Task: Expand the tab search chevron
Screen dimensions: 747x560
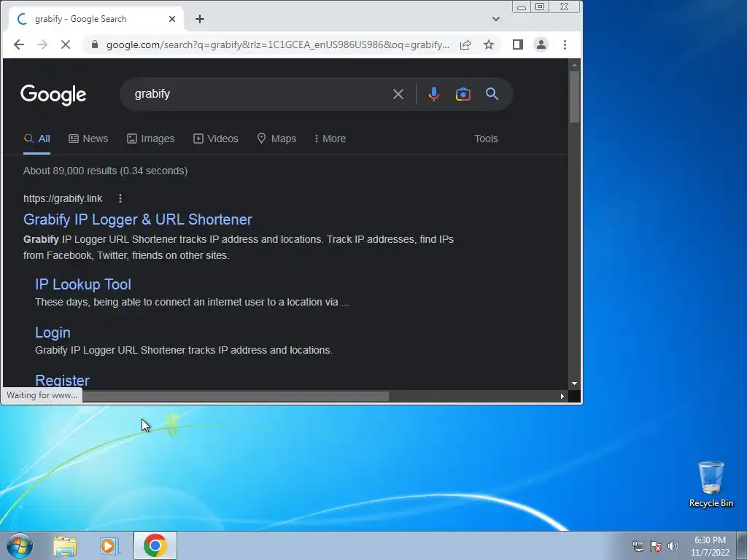Action: [496, 19]
